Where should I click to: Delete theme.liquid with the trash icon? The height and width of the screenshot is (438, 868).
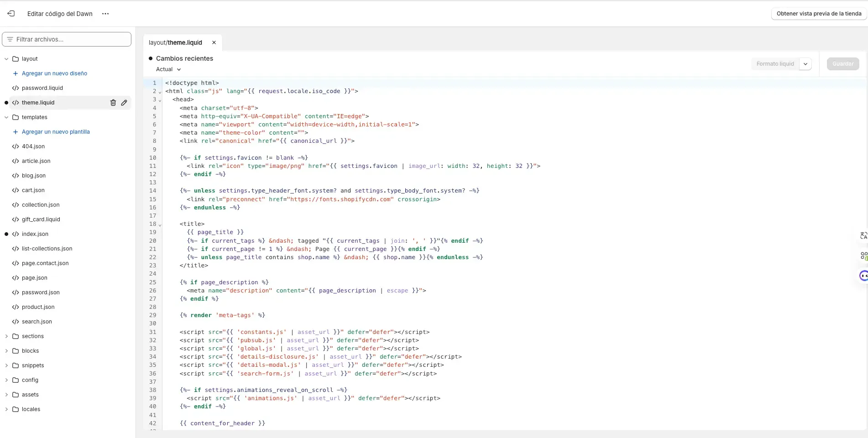pyautogui.click(x=113, y=103)
